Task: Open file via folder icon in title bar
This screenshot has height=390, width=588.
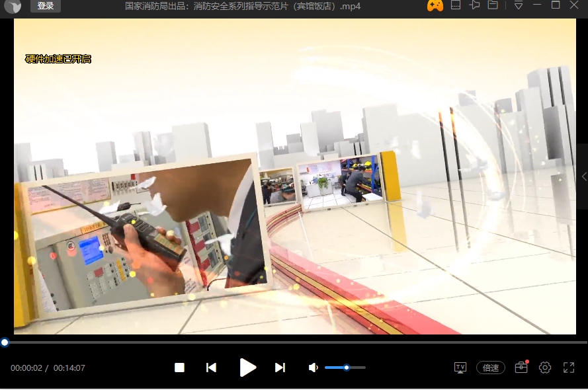Action: (493, 5)
